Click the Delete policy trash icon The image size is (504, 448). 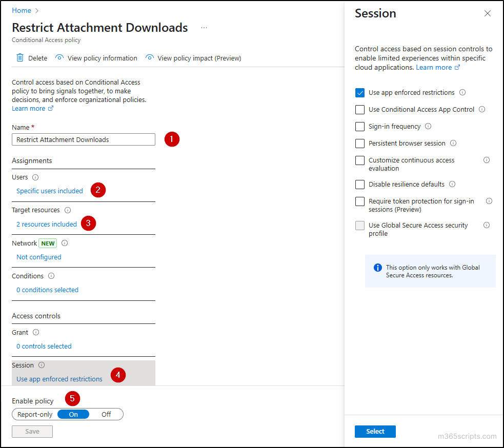click(19, 58)
